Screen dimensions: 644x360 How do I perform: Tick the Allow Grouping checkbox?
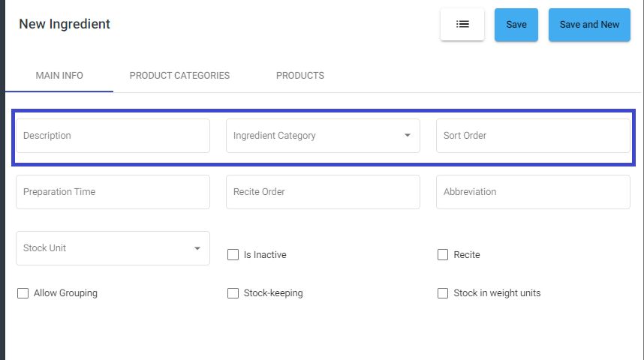coord(23,293)
